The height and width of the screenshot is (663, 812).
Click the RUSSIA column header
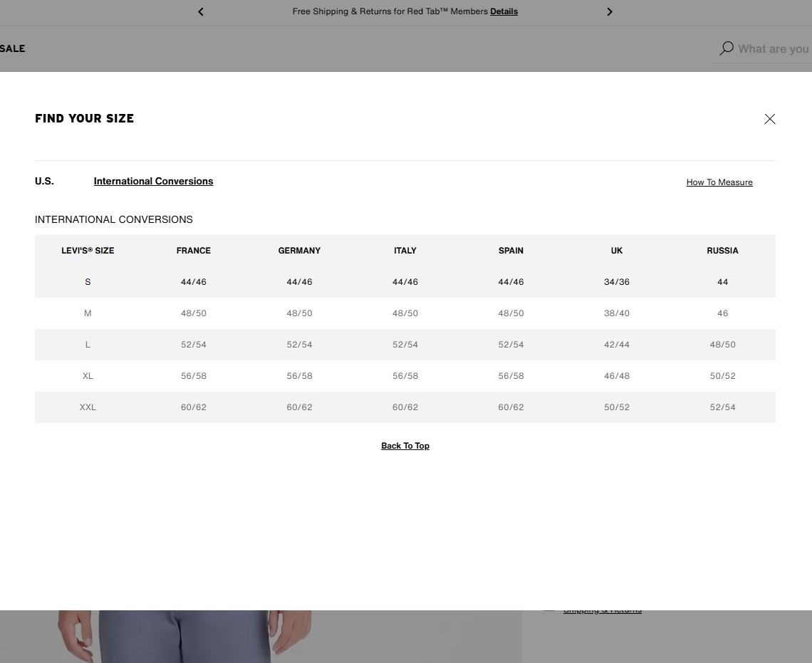point(722,251)
